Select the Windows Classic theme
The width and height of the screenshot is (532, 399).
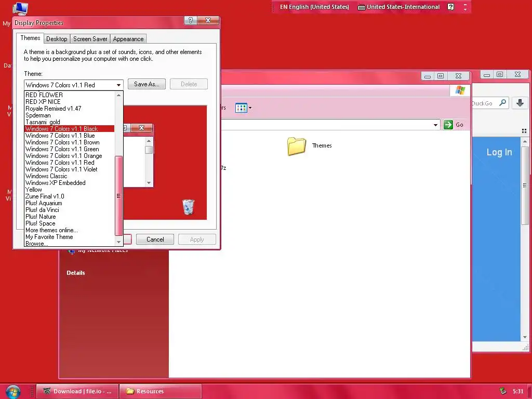click(x=69, y=176)
